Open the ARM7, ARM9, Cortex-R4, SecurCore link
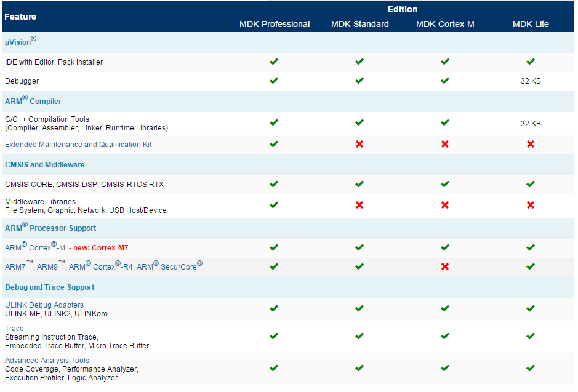 tap(103, 266)
